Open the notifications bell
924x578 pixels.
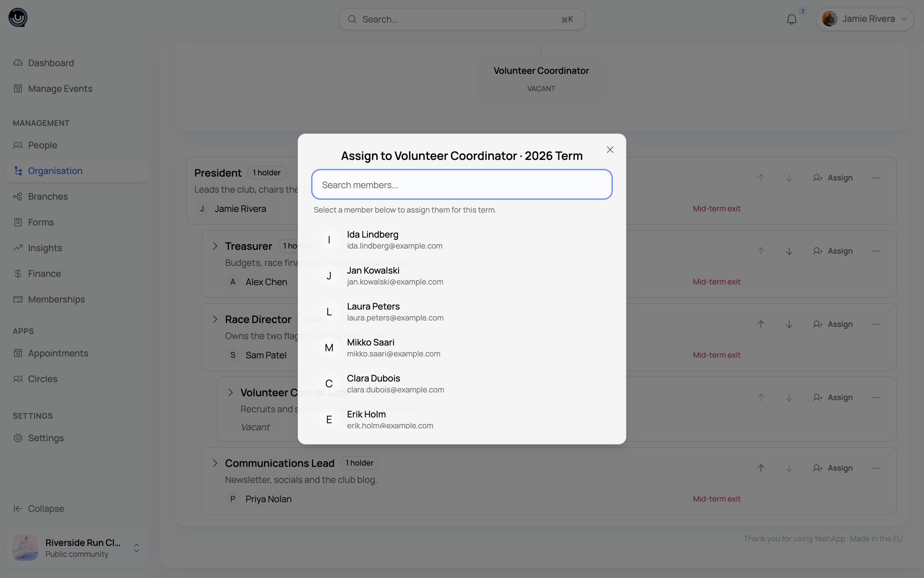(x=791, y=19)
